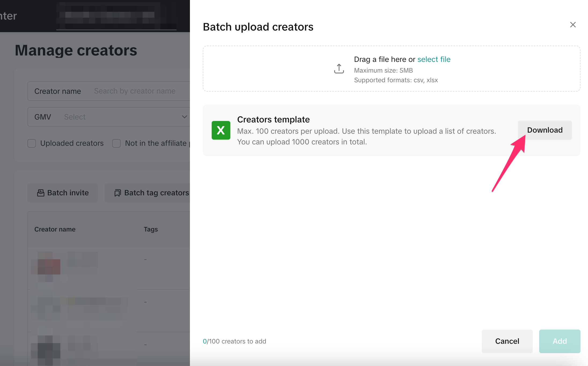Click the GMV dropdown chevron arrow
This screenshot has height=366, width=588.
(x=184, y=117)
